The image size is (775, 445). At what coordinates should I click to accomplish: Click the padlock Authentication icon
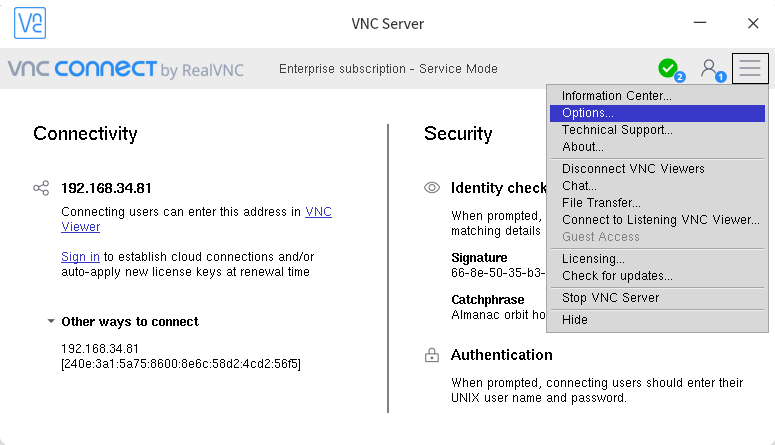point(432,355)
